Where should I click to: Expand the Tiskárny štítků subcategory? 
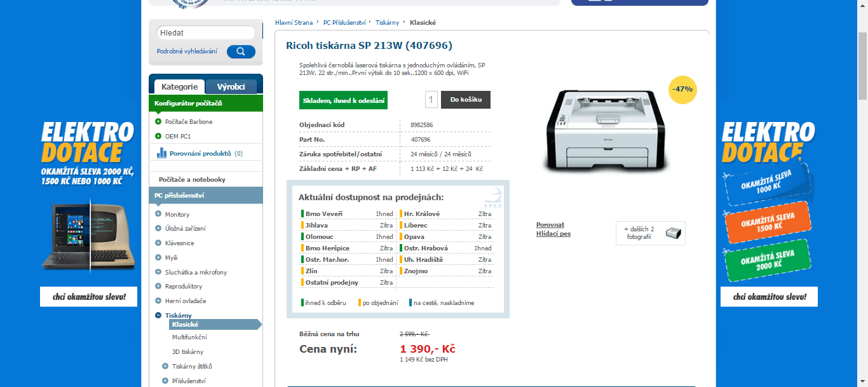[x=165, y=366]
